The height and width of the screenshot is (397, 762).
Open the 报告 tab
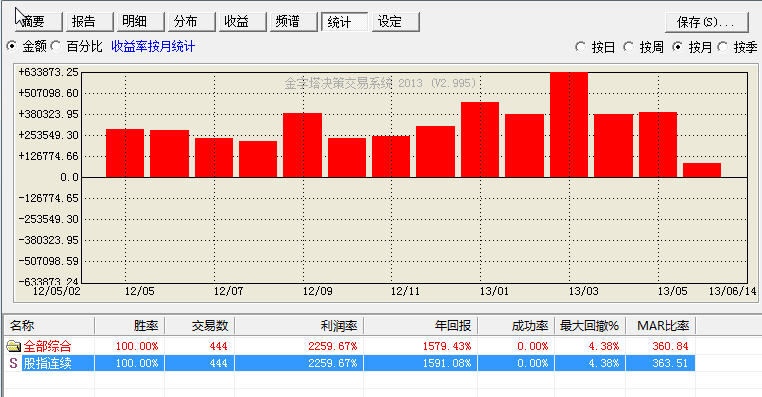(x=89, y=21)
